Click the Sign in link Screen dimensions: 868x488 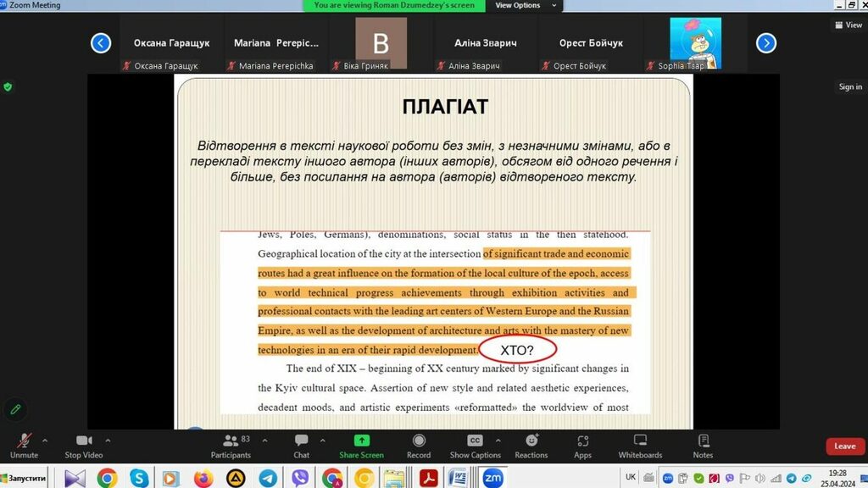(850, 86)
